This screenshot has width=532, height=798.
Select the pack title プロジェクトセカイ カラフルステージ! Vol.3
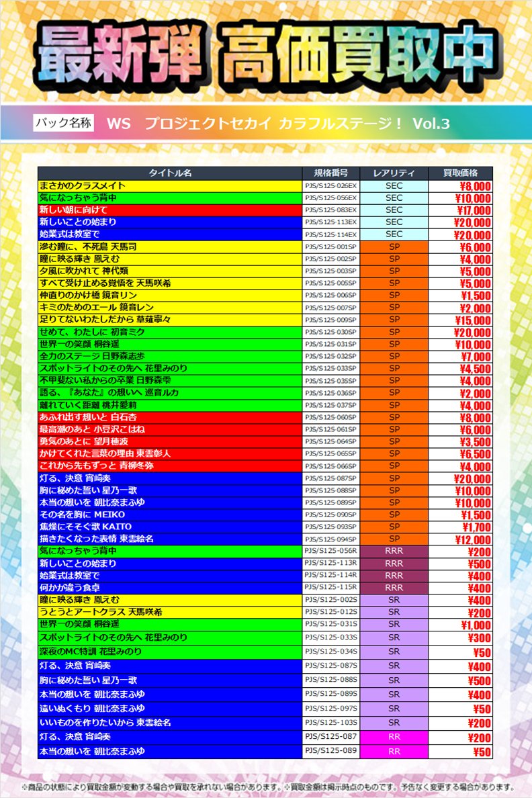pos(298,124)
